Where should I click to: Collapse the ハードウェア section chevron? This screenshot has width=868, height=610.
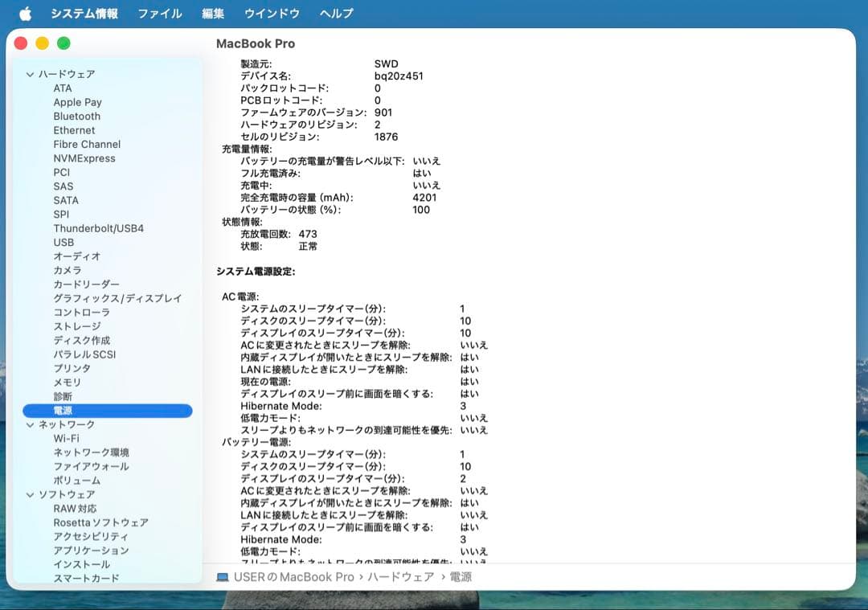30,74
